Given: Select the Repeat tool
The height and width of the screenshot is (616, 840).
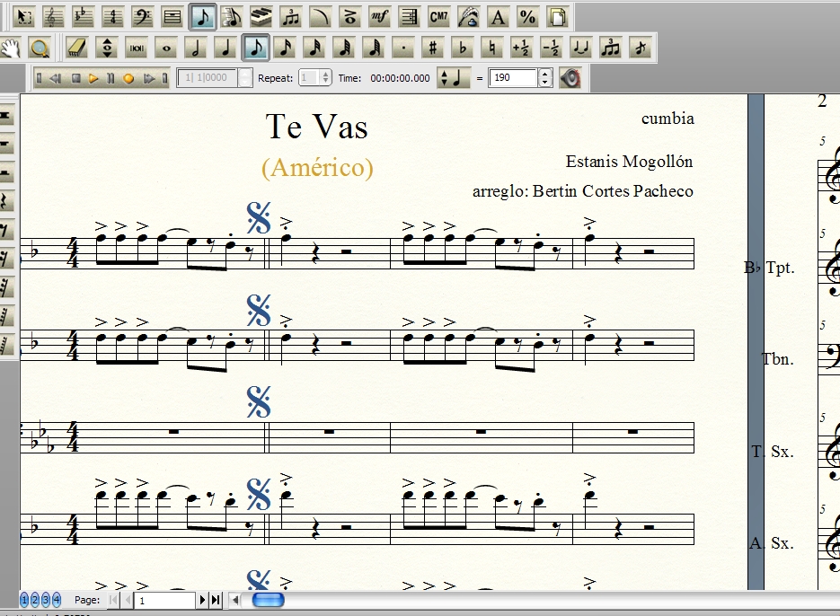Looking at the screenshot, I should pos(410,17).
